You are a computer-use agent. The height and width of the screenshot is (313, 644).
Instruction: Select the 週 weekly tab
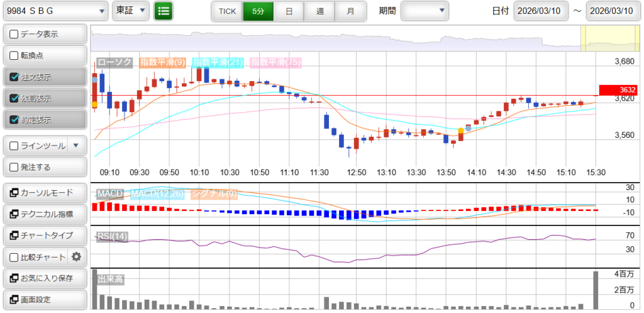(319, 11)
